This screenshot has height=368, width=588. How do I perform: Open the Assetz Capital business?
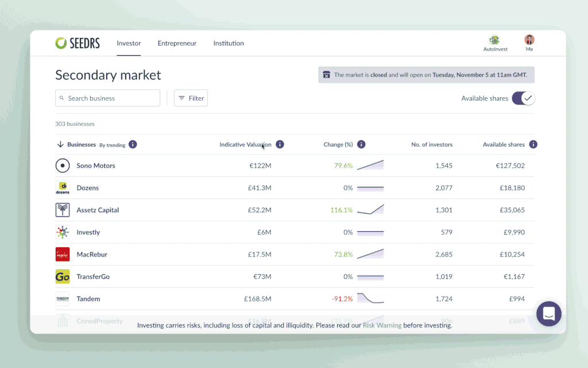point(98,210)
